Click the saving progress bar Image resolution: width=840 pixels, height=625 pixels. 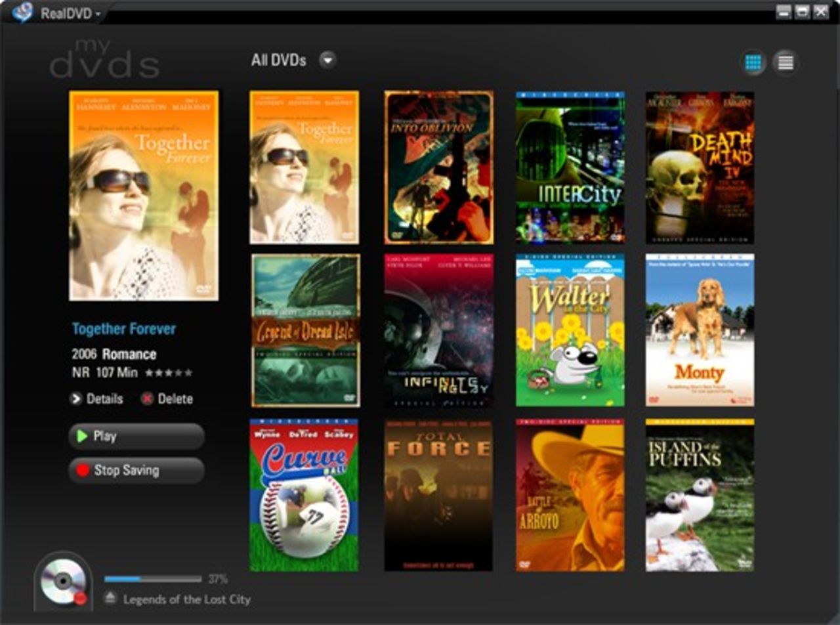coord(153,579)
